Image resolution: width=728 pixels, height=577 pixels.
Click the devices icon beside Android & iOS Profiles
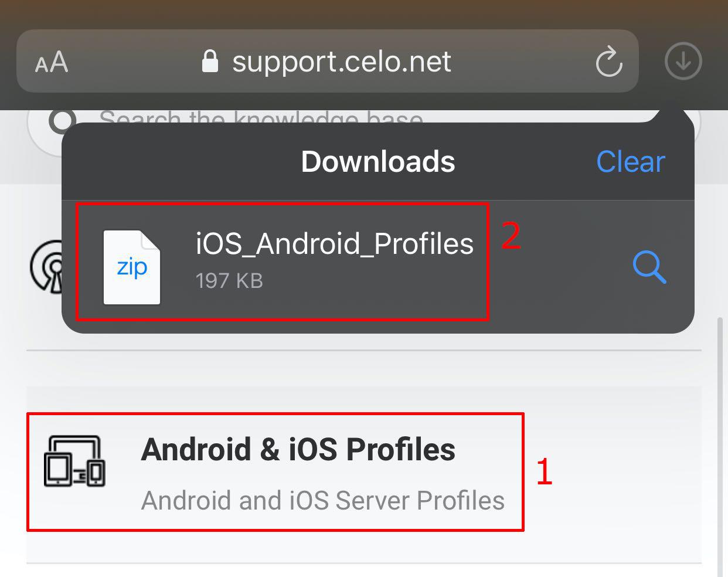pyautogui.click(x=74, y=461)
